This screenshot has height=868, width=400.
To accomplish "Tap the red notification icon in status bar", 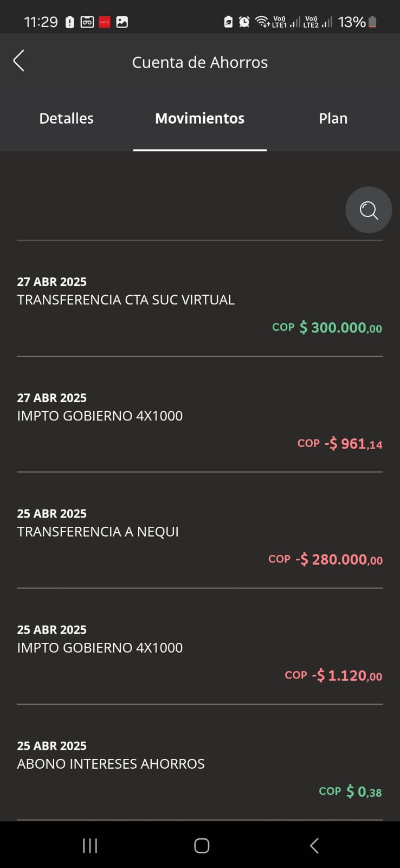I will pos(105,22).
